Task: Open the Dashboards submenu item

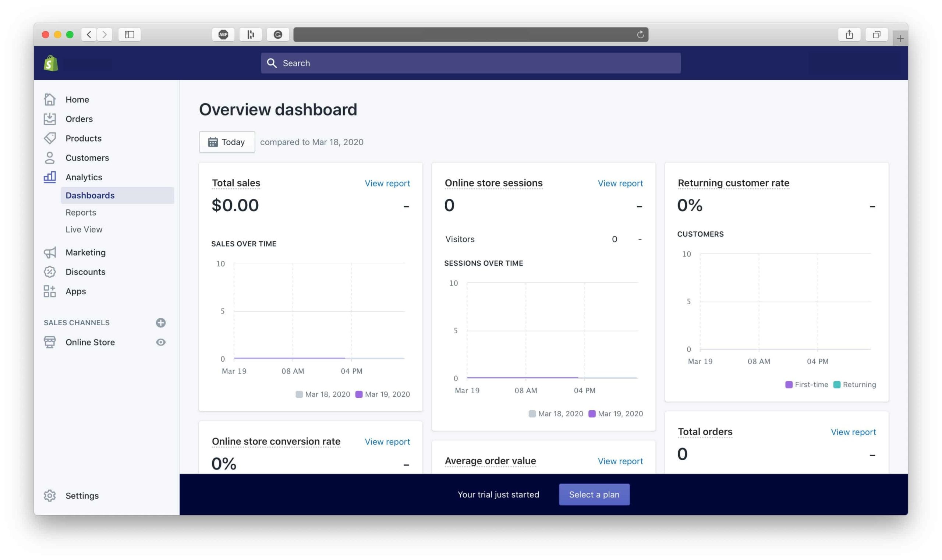Action: (117, 195)
